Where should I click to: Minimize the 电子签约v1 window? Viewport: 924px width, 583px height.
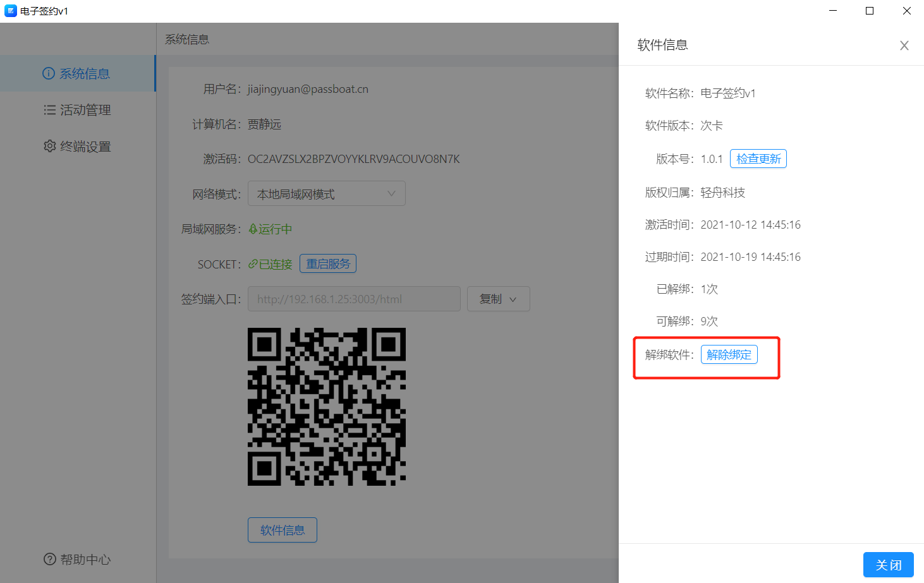pyautogui.click(x=833, y=11)
